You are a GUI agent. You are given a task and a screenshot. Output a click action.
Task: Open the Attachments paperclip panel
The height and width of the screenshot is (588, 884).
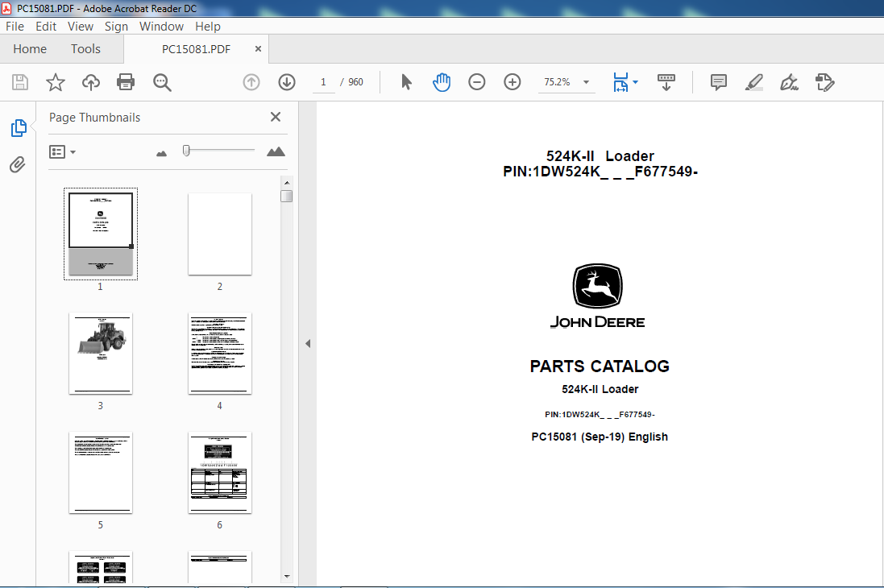click(18, 164)
